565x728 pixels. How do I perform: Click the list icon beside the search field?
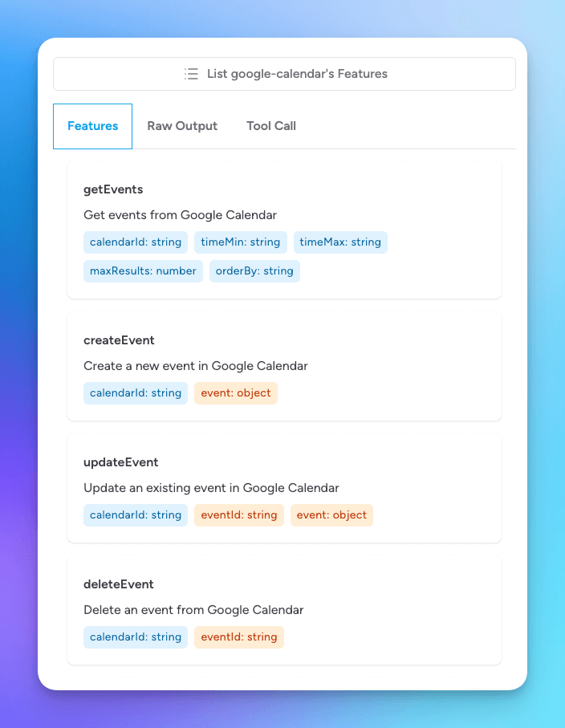point(191,73)
